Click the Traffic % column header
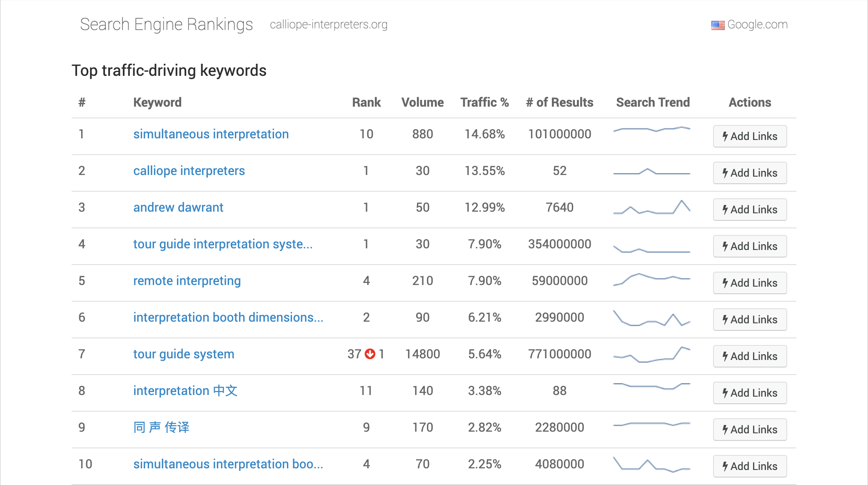 (484, 102)
